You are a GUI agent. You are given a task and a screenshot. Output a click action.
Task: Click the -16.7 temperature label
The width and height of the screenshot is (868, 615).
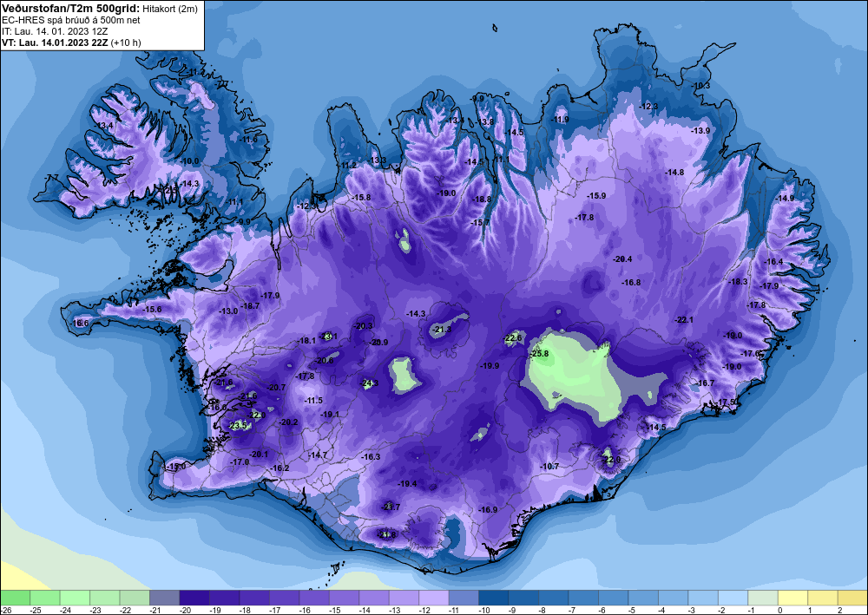pyautogui.click(x=705, y=383)
